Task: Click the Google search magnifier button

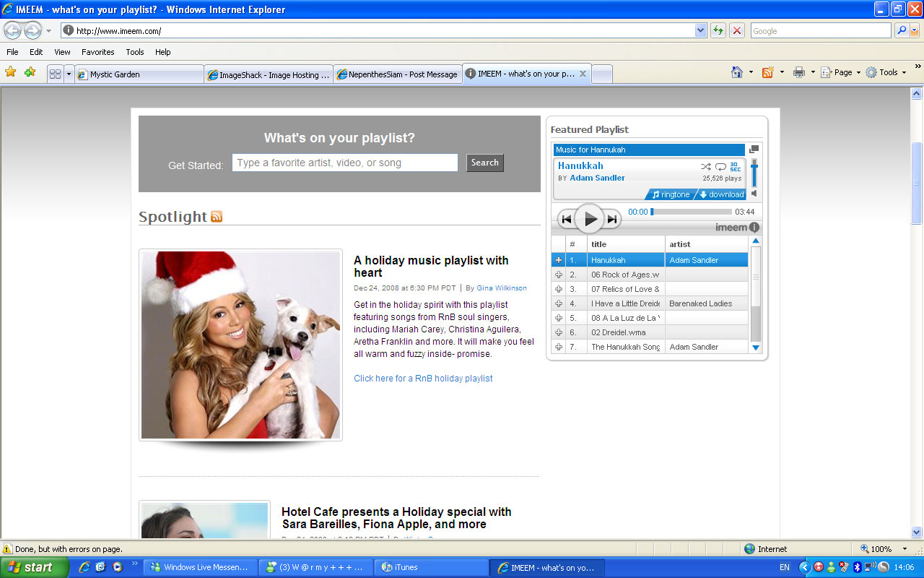Action: tap(902, 31)
